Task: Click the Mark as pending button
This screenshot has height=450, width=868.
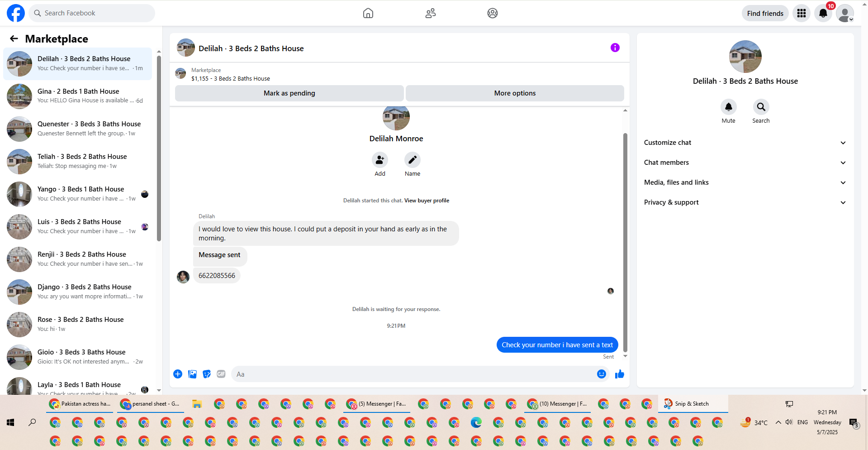Action: (289, 93)
